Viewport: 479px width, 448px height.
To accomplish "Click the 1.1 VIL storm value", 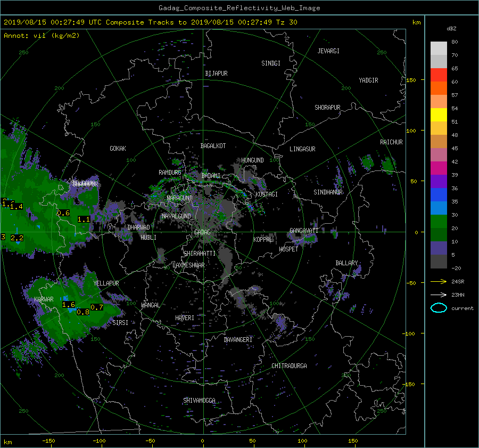I will pyautogui.click(x=84, y=219).
